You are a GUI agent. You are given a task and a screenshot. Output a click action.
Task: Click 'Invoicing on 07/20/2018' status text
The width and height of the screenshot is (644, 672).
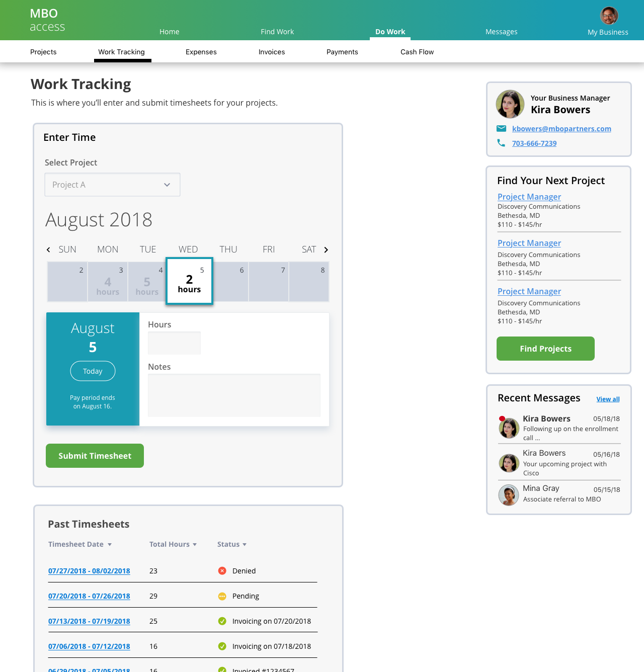[x=272, y=621]
